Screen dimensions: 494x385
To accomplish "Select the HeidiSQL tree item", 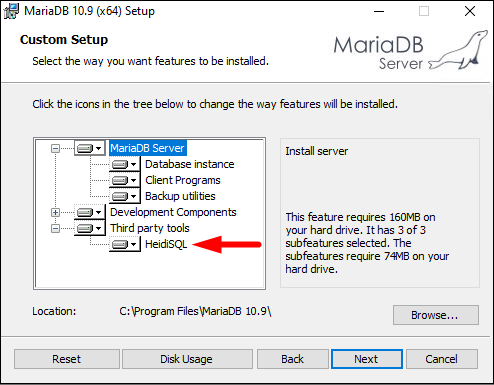I will pos(166,244).
